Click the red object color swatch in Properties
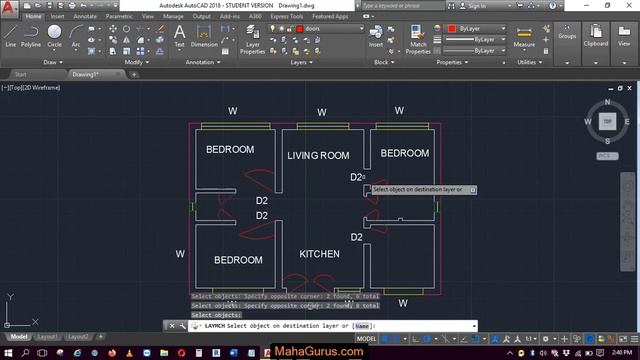Viewport: 640px width, 360px height. coord(451,29)
